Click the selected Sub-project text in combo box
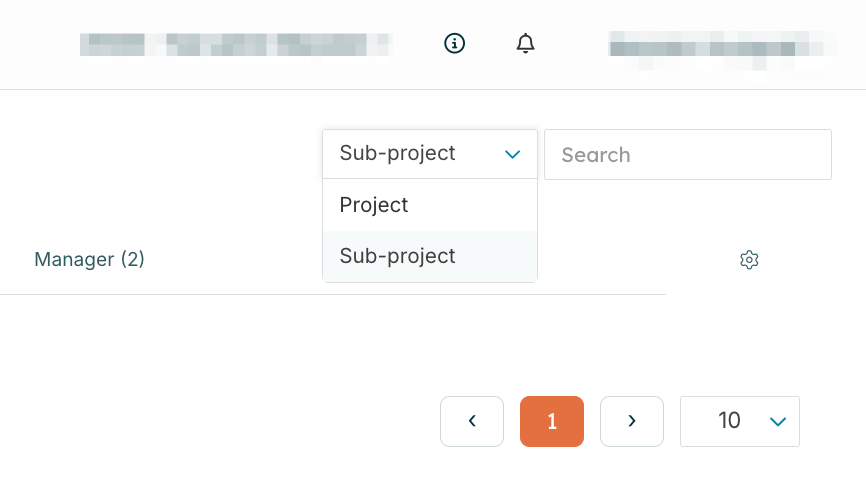This screenshot has width=866, height=492. 398,154
